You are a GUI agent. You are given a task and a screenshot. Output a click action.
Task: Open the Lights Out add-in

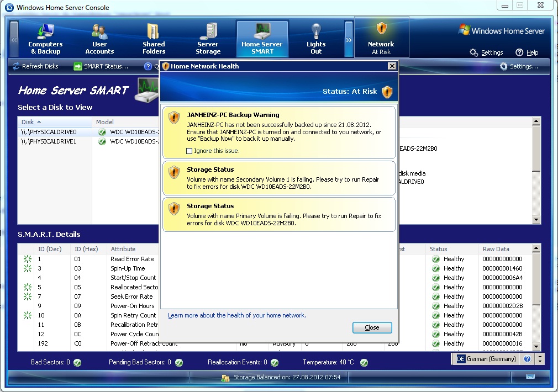click(x=315, y=38)
